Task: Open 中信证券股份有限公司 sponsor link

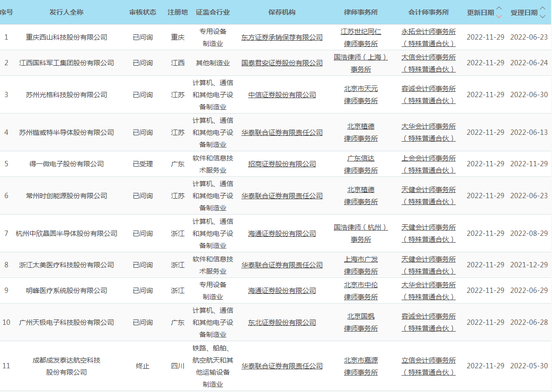Action: pyautogui.click(x=282, y=95)
